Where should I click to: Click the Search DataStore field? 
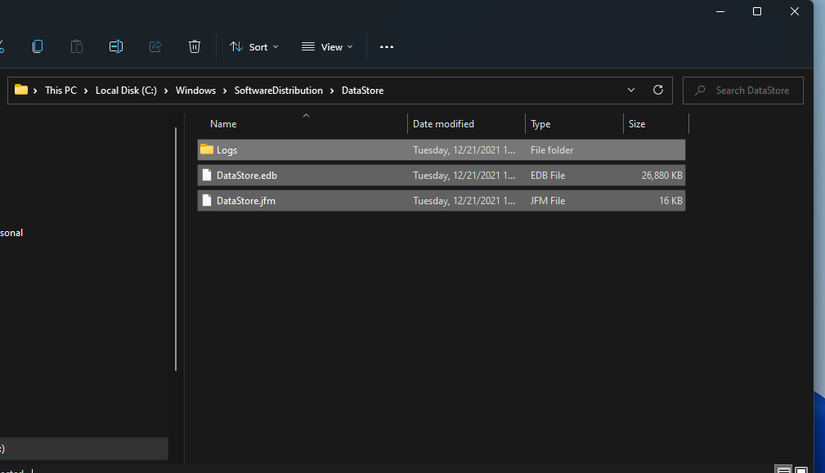click(x=743, y=90)
